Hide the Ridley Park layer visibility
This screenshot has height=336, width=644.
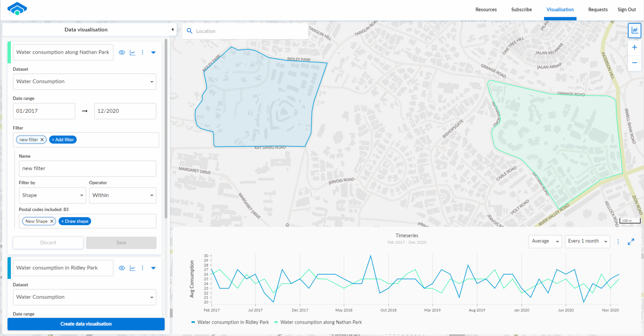click(122, 268)
